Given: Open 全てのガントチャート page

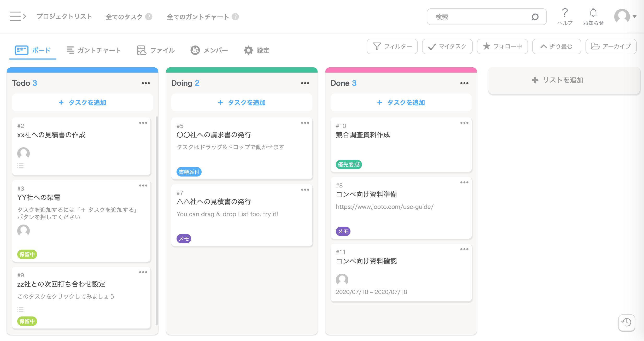Looking at the screenshot, I should [198, 17].
